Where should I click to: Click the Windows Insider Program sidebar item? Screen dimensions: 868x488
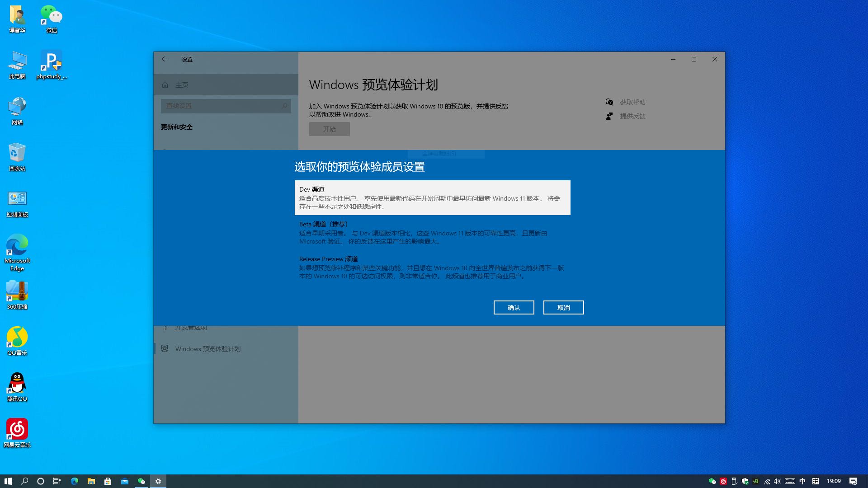pyautogui.click(x=208, y=349)
